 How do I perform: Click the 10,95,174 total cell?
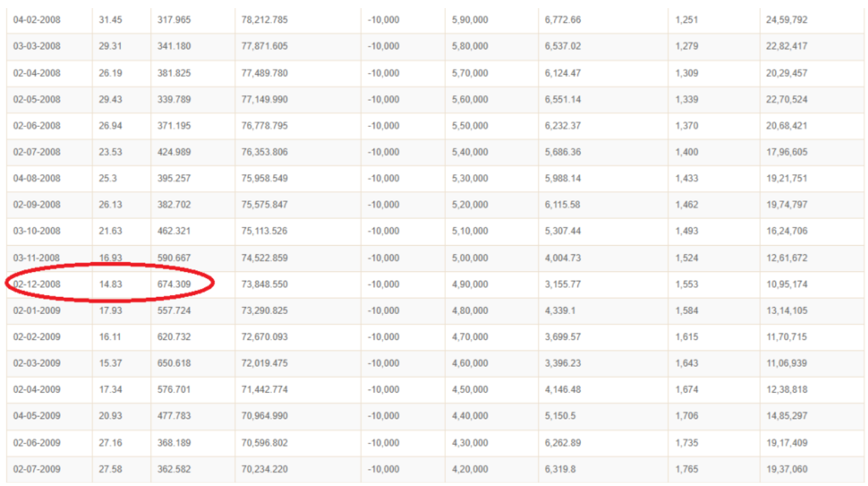786,284
